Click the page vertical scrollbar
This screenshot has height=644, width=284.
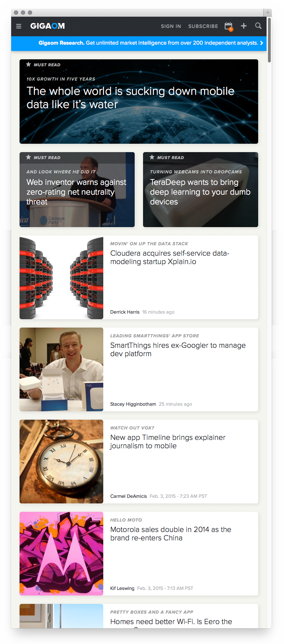coord(269,40)
